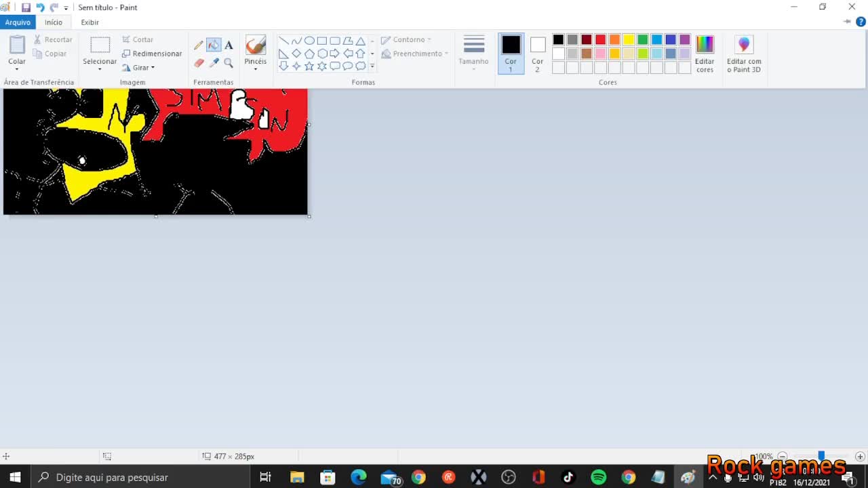Choose the Line shape

[283, 41]
